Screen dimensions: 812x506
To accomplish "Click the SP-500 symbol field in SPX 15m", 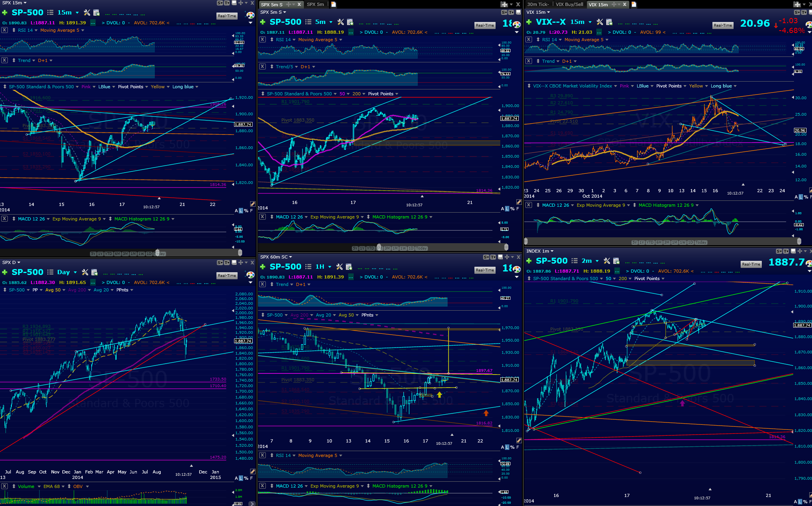I will (x=27, y=13).
